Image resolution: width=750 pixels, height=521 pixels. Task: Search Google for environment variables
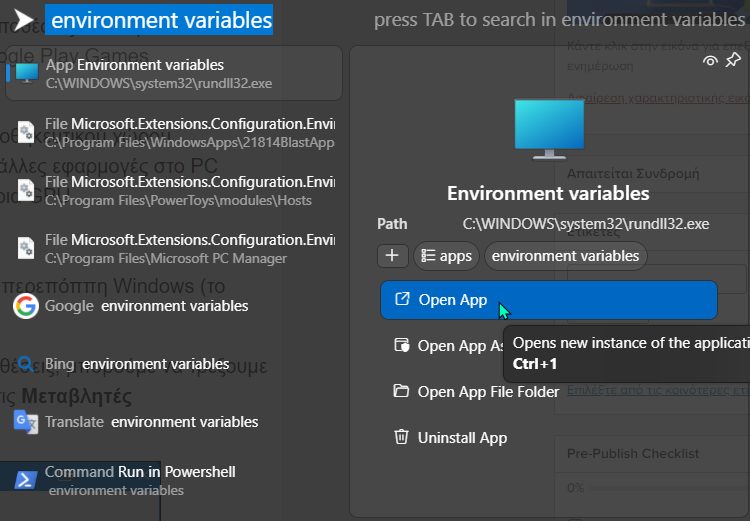point(174,306)
